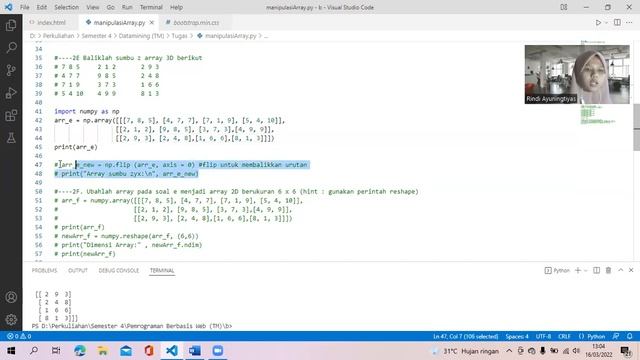Open the Edit menu
This screenshot has height=360, width=640.
(42, 7)
